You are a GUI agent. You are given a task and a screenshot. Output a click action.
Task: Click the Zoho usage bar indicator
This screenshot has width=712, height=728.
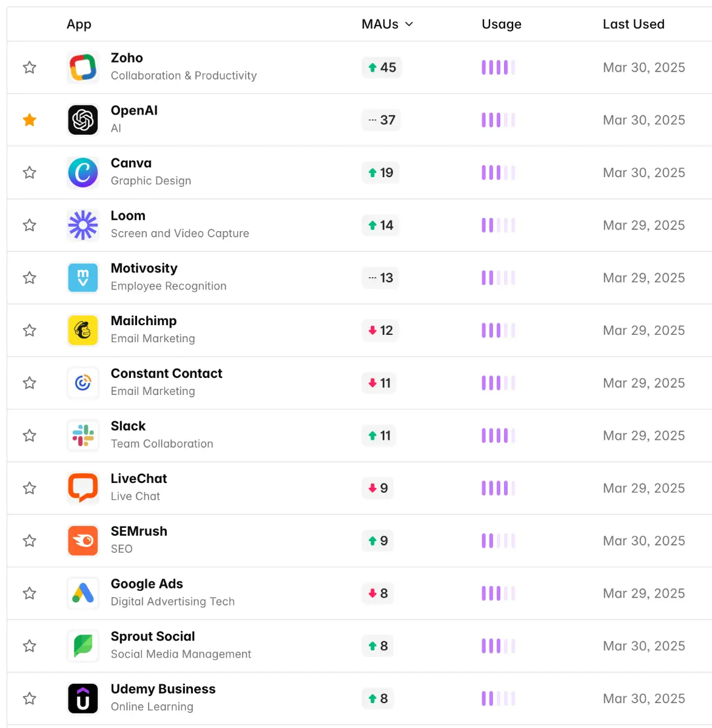pos(498,67)
